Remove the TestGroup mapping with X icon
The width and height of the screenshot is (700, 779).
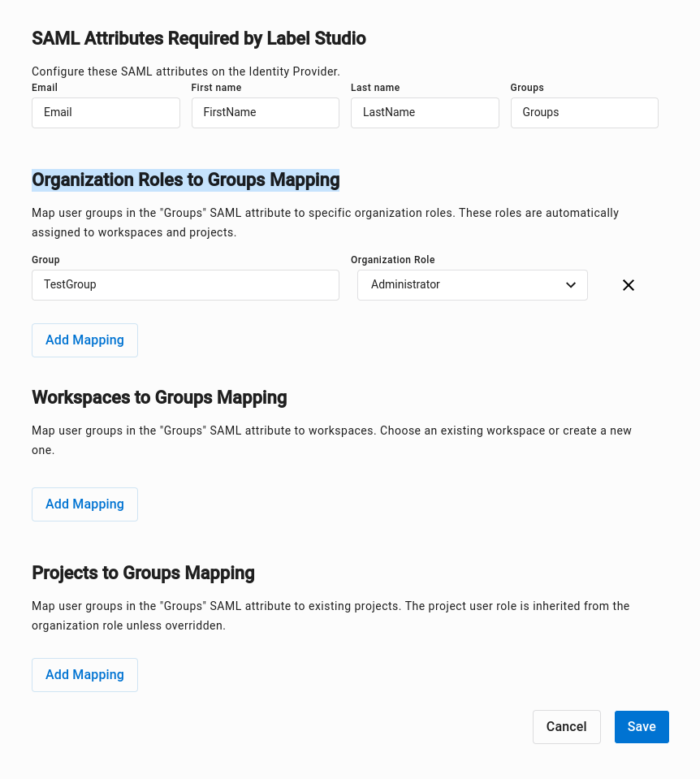[628, 285]
